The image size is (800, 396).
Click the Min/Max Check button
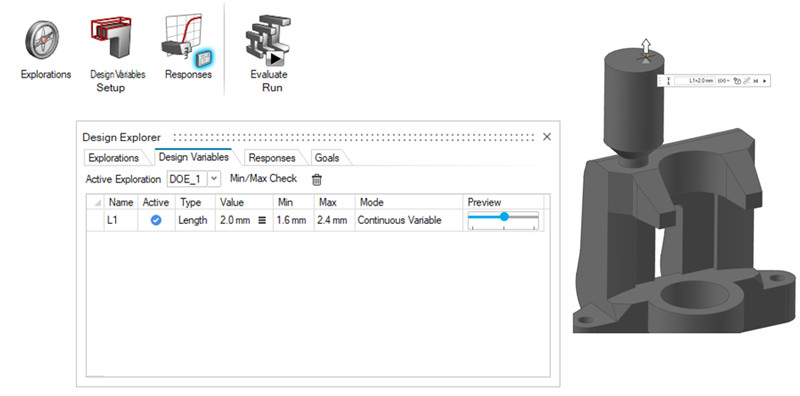[x=263, y=179]
